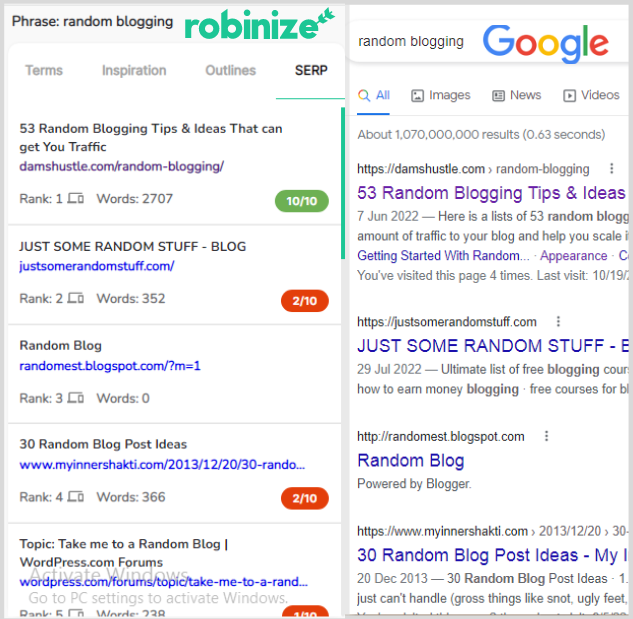Click the http://randomest.blogspot.com breadcrumb URL
The height and width of the screenshot is (619, 633).
click(x=441, y=436)
